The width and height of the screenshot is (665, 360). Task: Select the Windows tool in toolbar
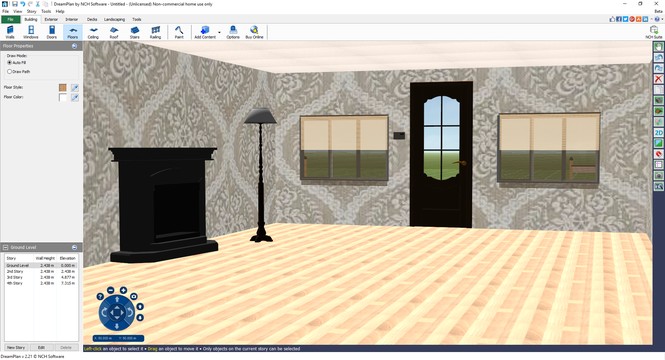[x=31, y=32]
